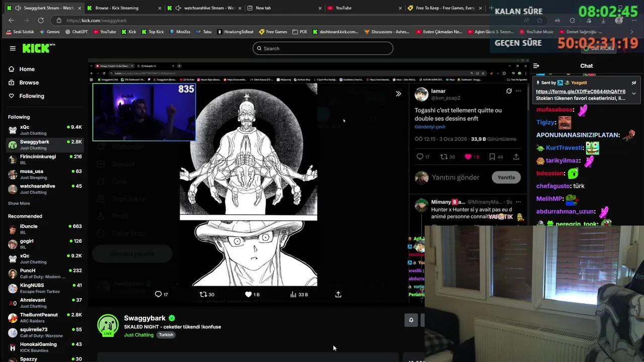Switch to the New tab

tap(284, 8)
